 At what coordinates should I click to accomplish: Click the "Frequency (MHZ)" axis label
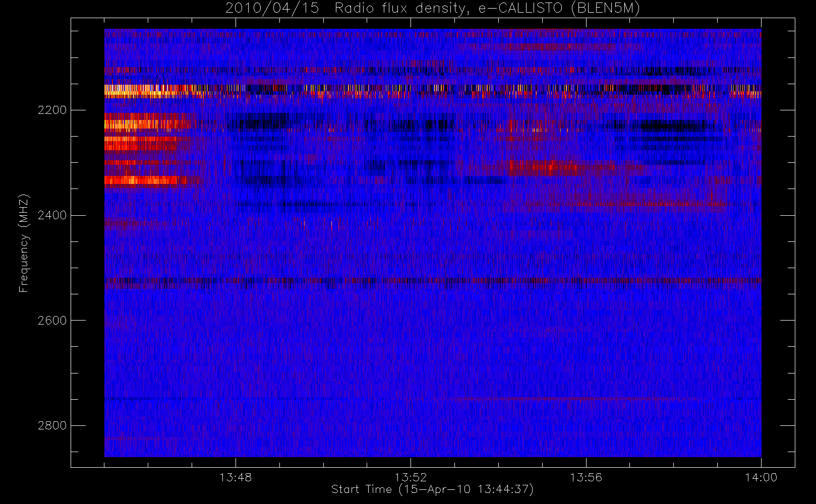click(x=24, y=243)
